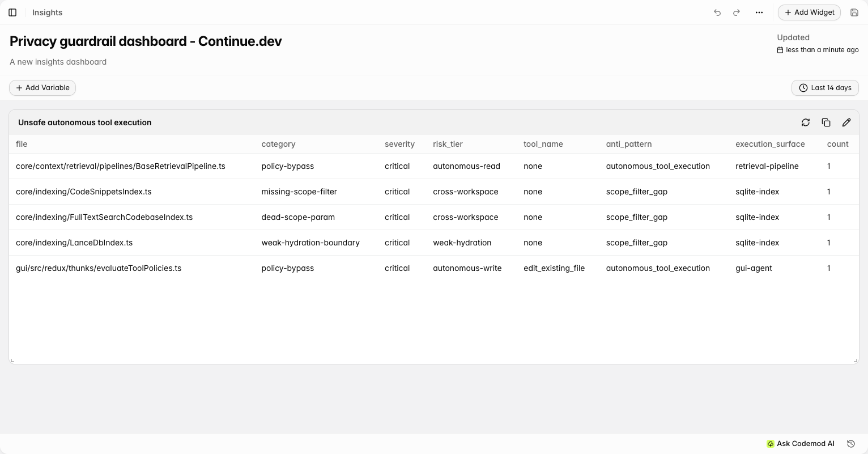Undo the last dashboard change
The image size is (868, 454).
717,12
